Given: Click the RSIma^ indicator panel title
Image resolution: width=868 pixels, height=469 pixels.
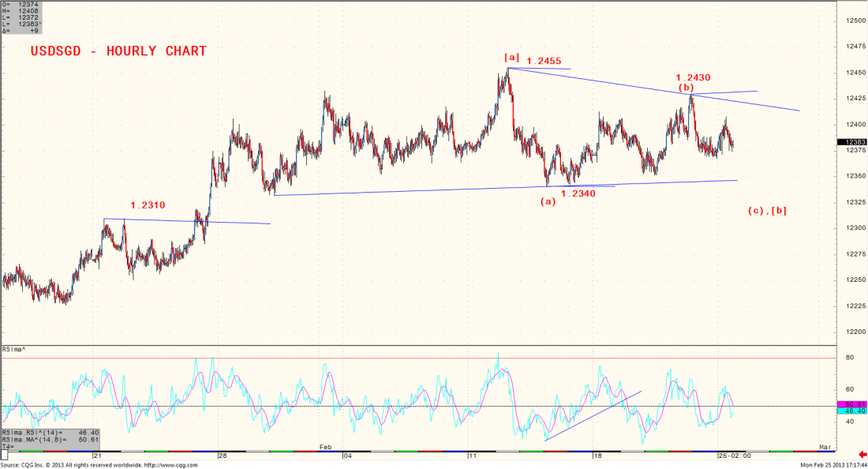Looking at the screenshot, I should point(14,349).
